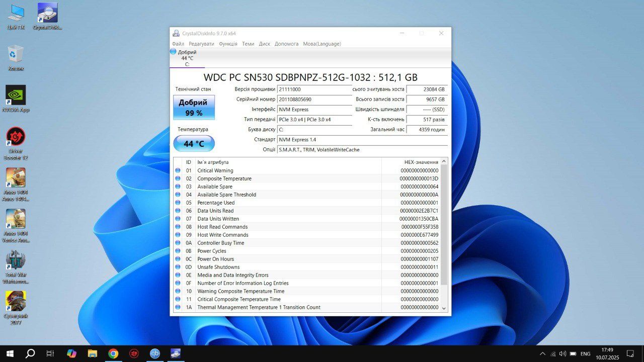The width and height of the screenshot is (644, 362).
Task: Click the blue status dot for Unsafe Shutdowns
Action: tap(178, 267)
